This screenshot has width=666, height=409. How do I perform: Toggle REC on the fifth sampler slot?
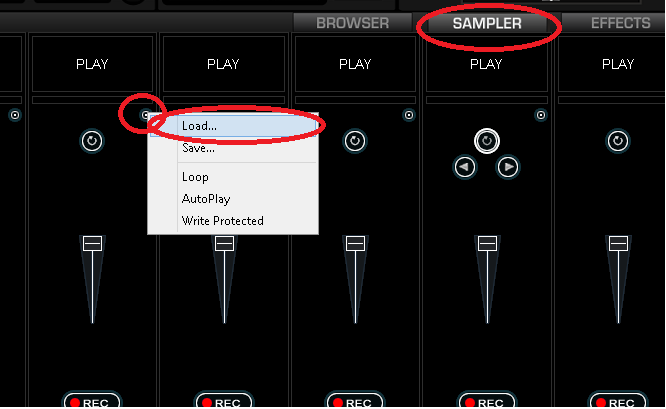click(618, 401)
